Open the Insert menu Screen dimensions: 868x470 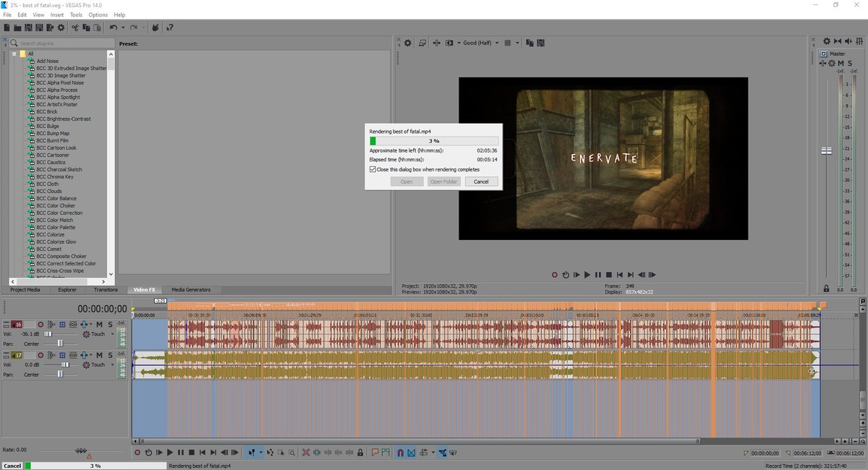point(56,14)
